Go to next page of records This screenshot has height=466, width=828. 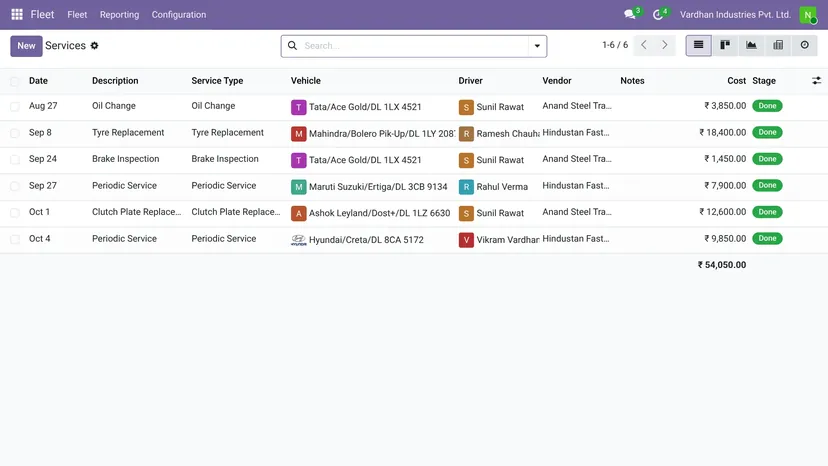click(665, 45)
